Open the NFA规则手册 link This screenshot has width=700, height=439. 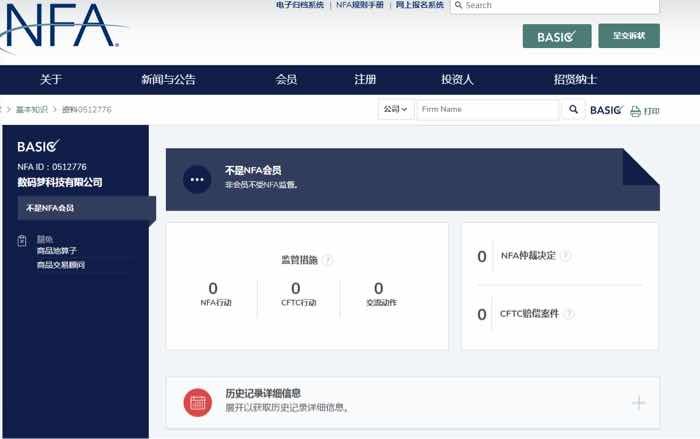point(360,5)
